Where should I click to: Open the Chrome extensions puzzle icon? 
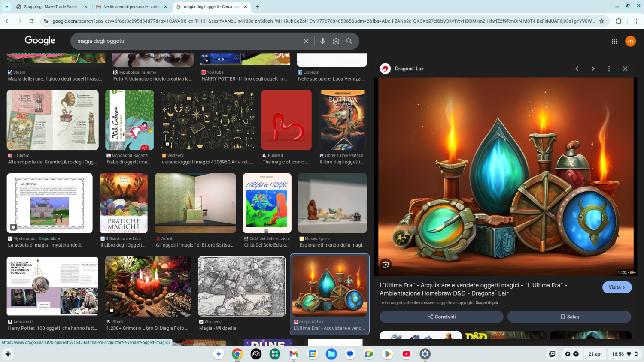618,20
